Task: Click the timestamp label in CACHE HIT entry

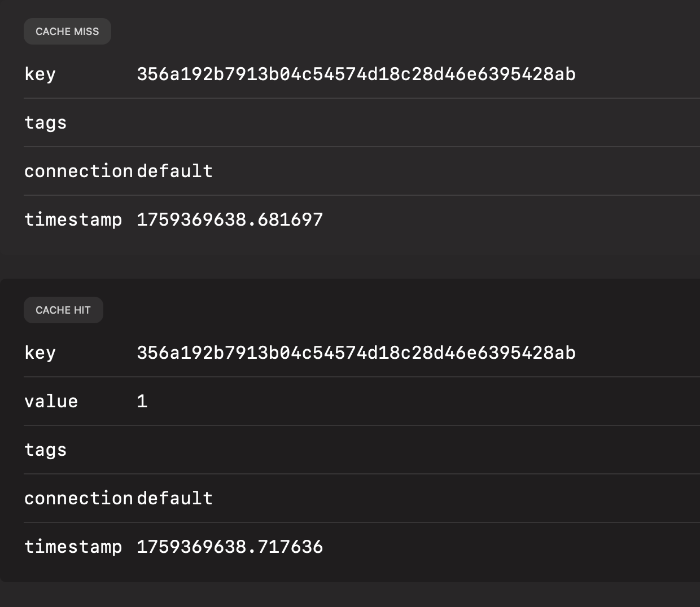Action: tap(73, 547)
